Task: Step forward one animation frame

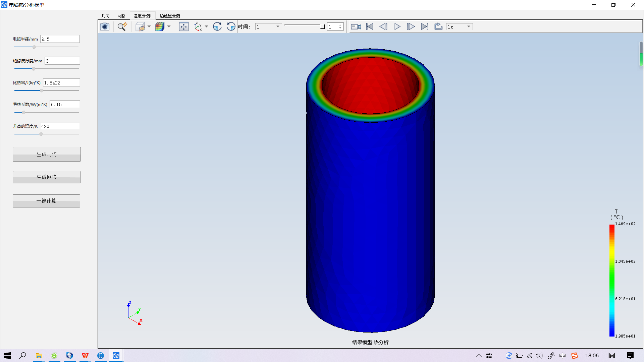Action: pyautogui.click(x=411, y=26)
